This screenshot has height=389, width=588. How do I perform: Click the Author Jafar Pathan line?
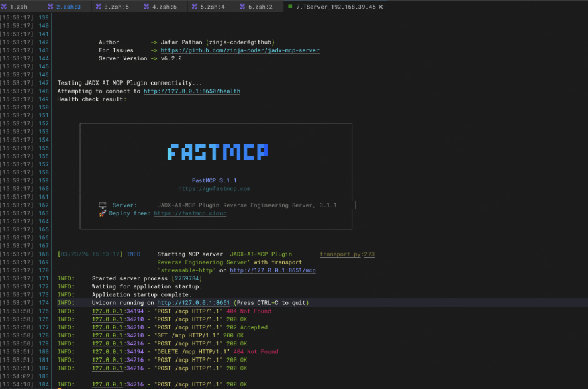click(187, 42)
